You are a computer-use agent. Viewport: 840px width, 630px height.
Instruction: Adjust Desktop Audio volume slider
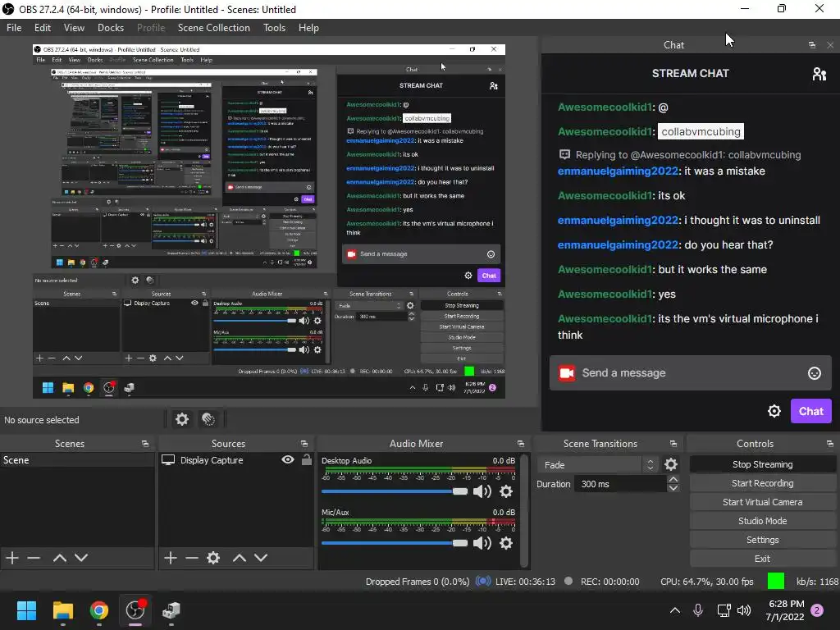pyautogui.click(x=395, y=491)
